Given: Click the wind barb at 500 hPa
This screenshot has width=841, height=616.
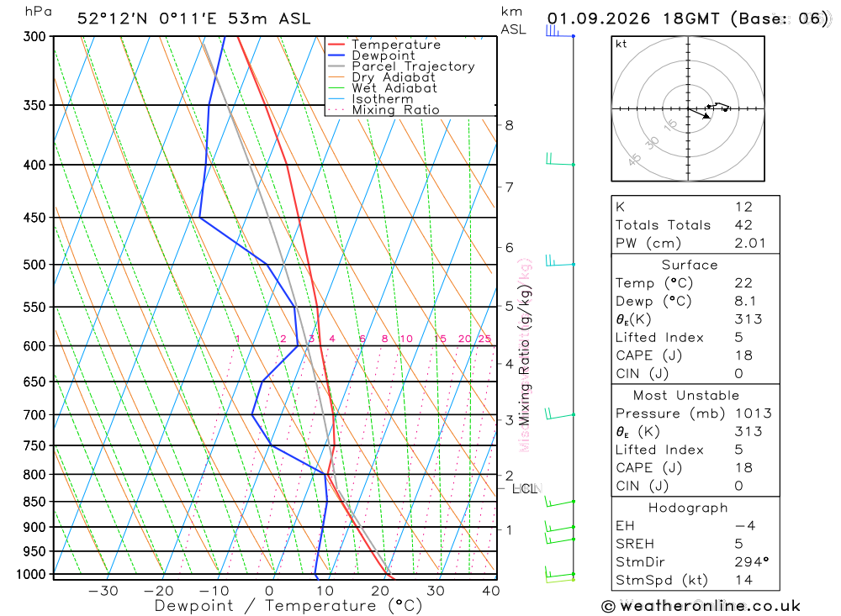Looking at the screenshot, I should (x=560, y=260).
